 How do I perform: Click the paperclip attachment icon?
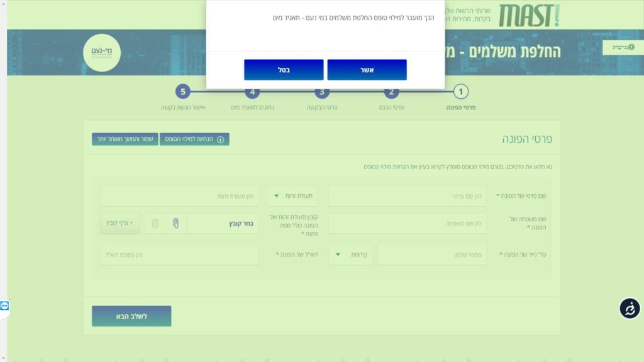[x=175, y=223]
